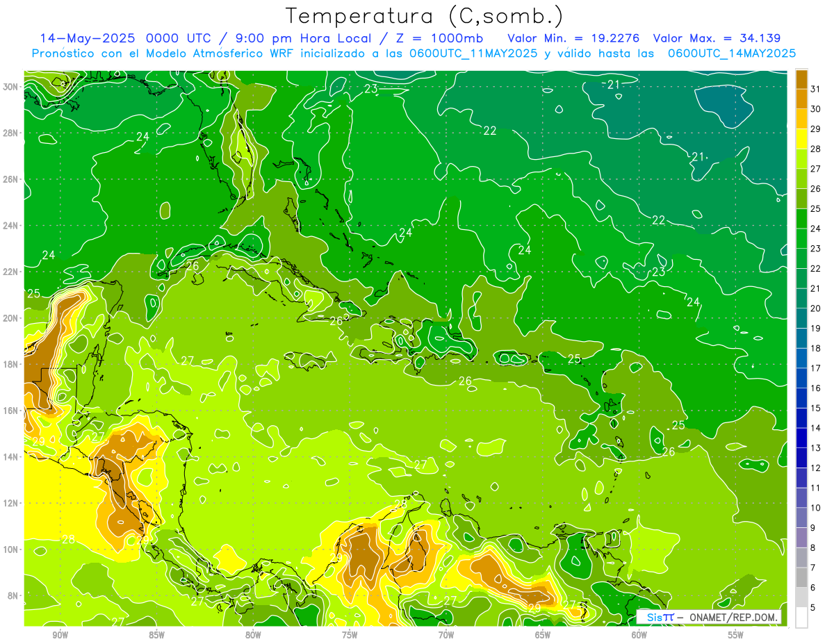
Task: Click the 10N latitude axis label
Action: pos(11,550)
